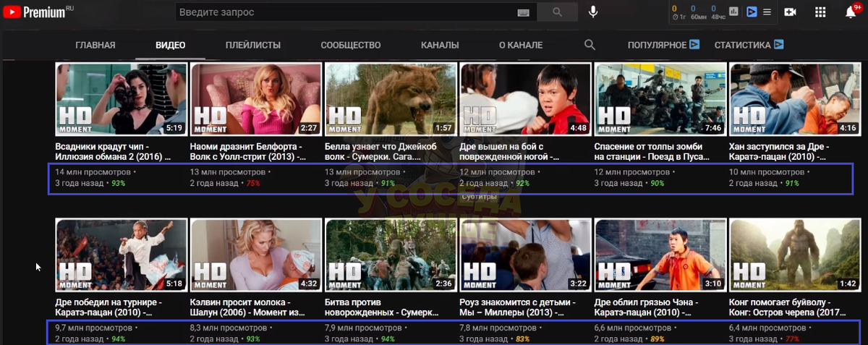Click the 10 млн просмотров text
This screenshot has height=345, width=868.
point(767,172)
